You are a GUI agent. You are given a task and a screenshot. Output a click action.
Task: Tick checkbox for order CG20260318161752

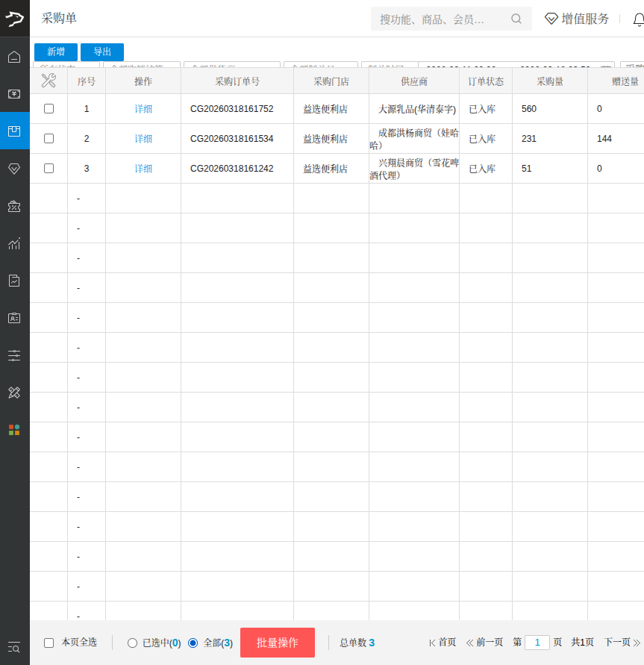point(49,109)
